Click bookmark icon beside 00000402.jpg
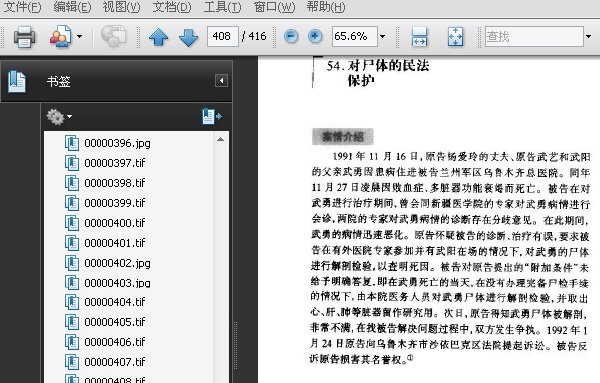This screenshot has height=383, width=600. tap(72, 263)
